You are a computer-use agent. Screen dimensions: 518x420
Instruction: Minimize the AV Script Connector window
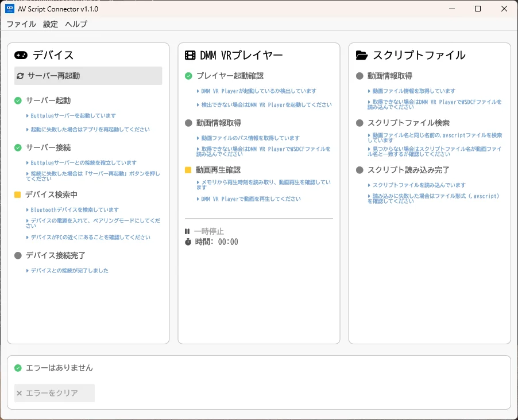(452, 9)
